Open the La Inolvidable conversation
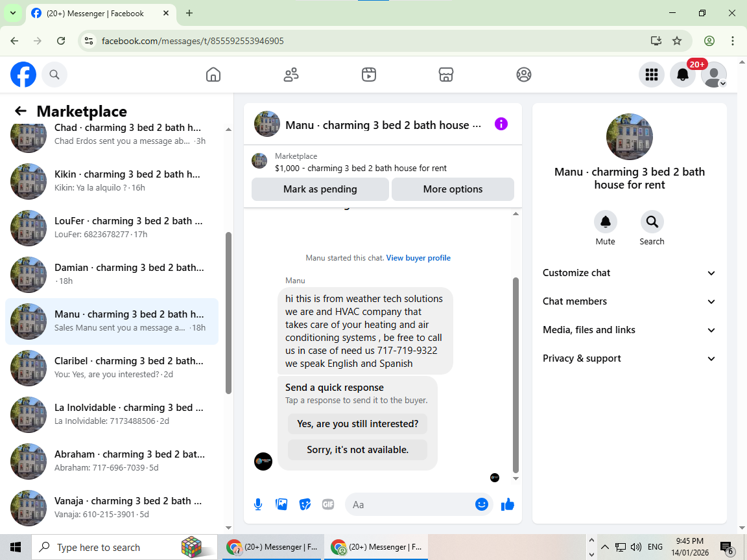747x560 pixels. pos(112,415)
